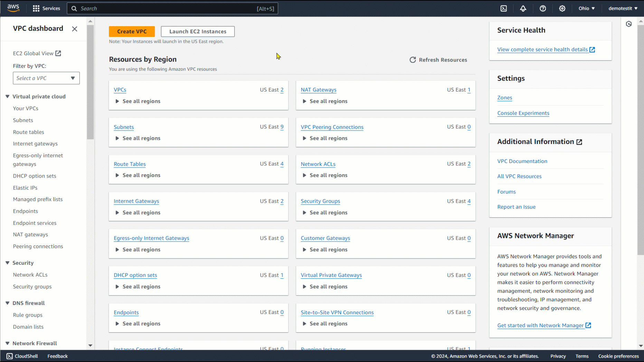Screen dimensions: 644x362
Task: Open Egress-only Internet Gateways resource link
Action: tap(151, 238)
